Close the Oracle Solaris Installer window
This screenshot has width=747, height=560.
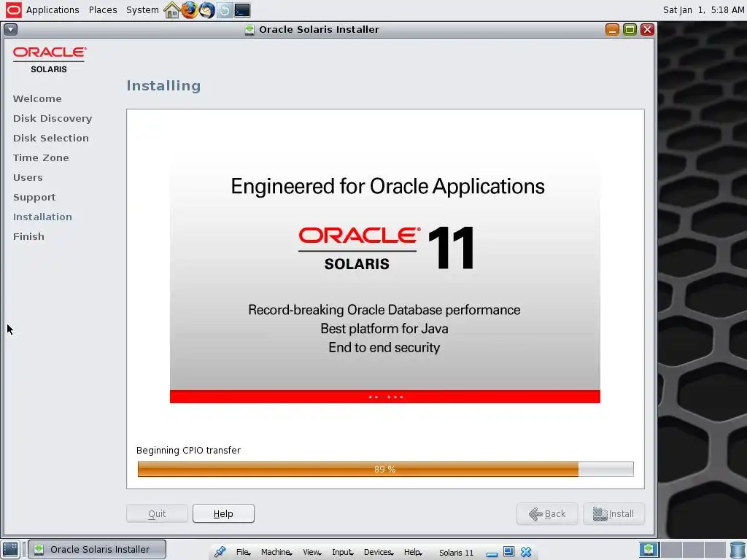point(647,29)
